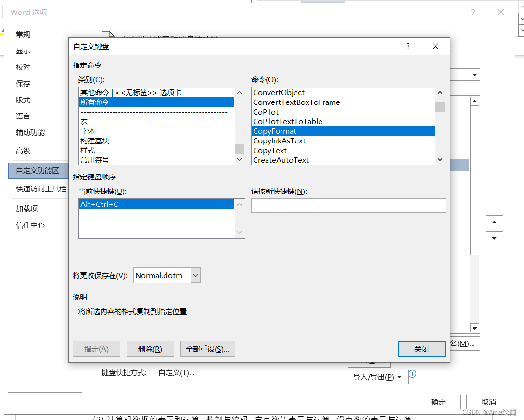
Task: Close the Word 选项 window
Action: (x=500, y=13)
